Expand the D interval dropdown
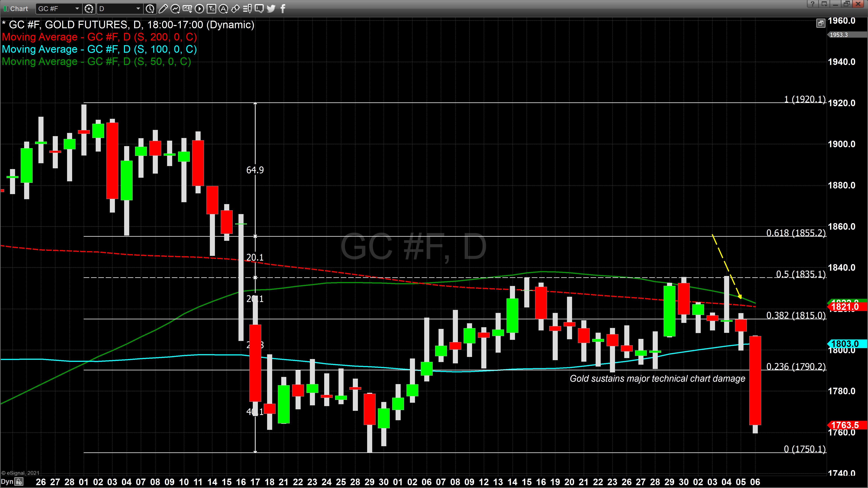 click(138, 9)
